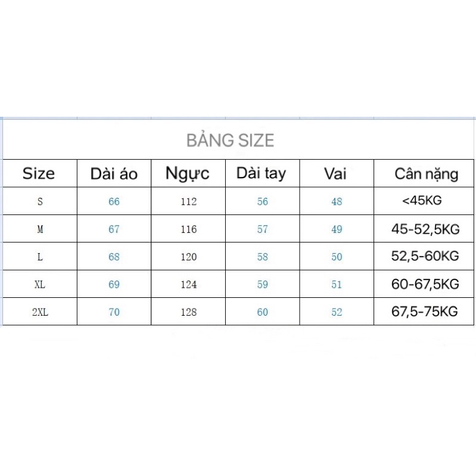Click the Dài tay column header
This screenshot has width=476, height=476.
coord(262,173)
